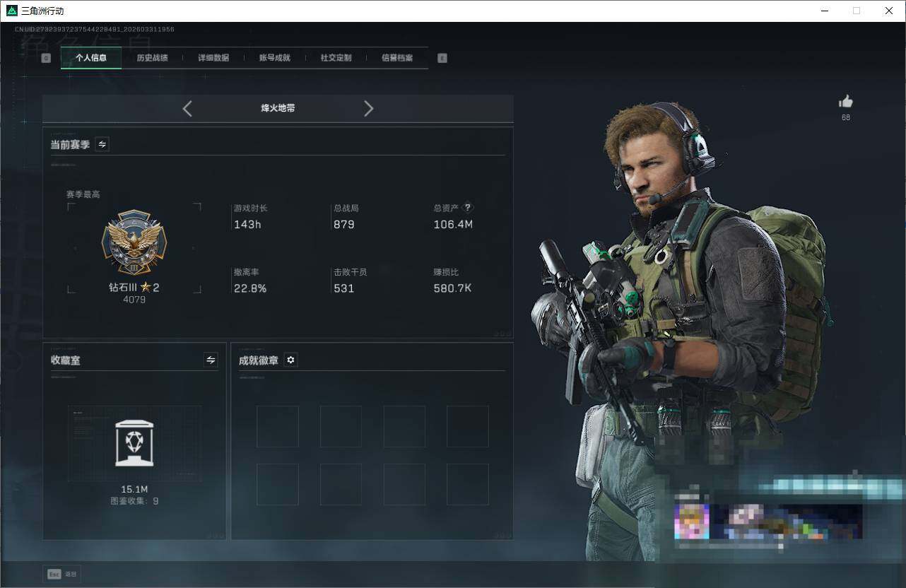The image size is (906, 588).
Task: Click the 赛季最高 label
Action: pos(83,194)
